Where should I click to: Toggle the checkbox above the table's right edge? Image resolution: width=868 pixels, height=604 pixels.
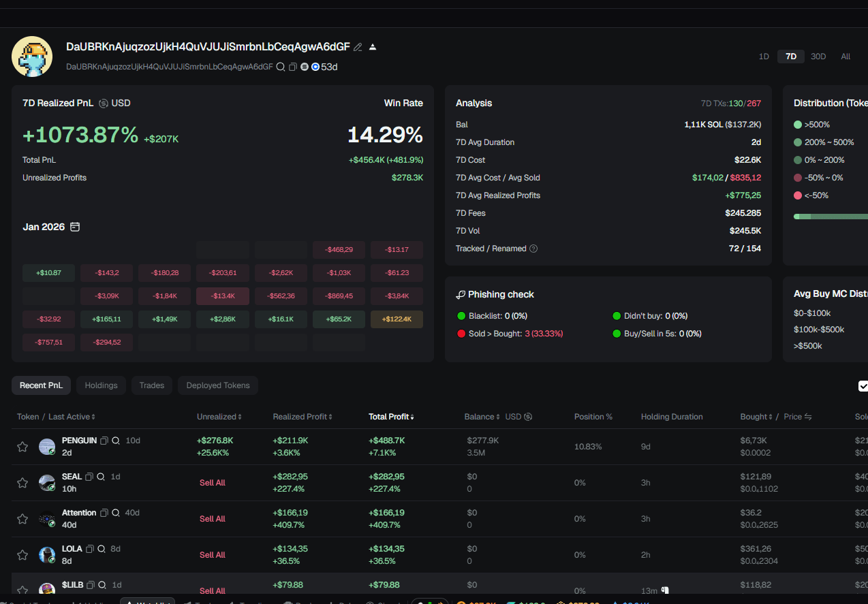863,386
